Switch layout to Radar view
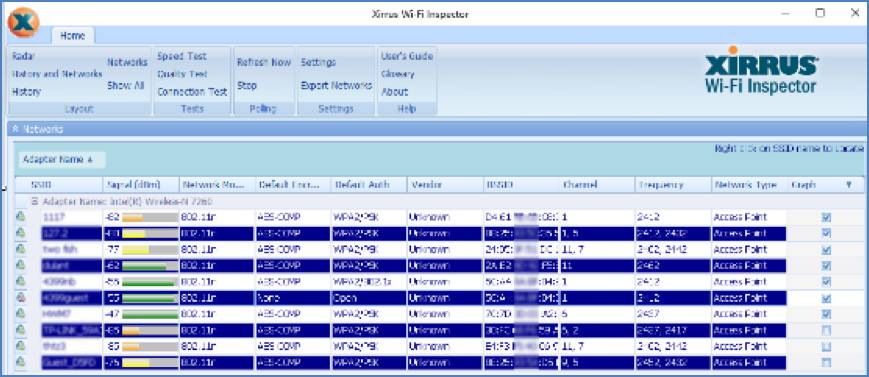The width and height of the screenshot is (869, 377). (23, 56)
